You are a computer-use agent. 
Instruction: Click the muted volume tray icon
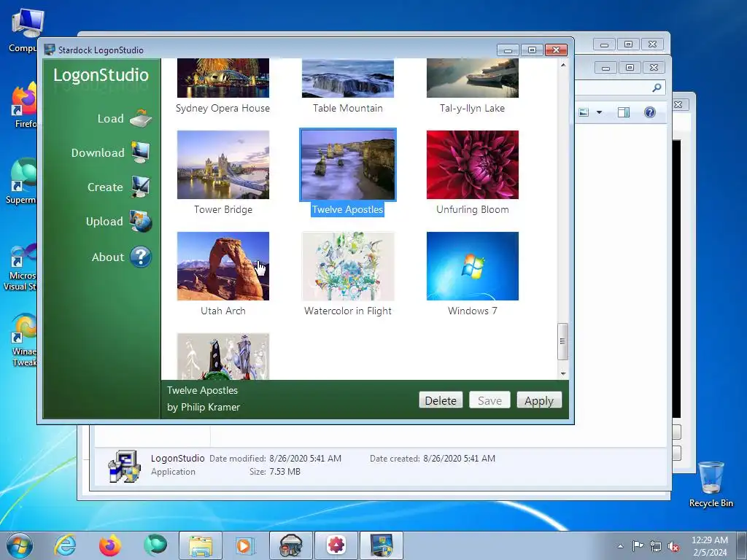click(673, 547)
